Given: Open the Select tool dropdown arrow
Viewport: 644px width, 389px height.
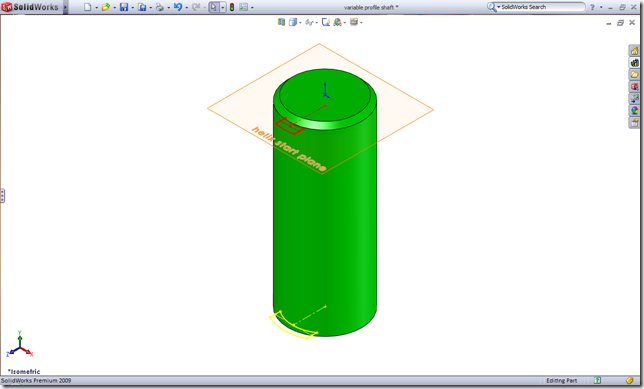Looking at the screenshot, I should point(223,7).
